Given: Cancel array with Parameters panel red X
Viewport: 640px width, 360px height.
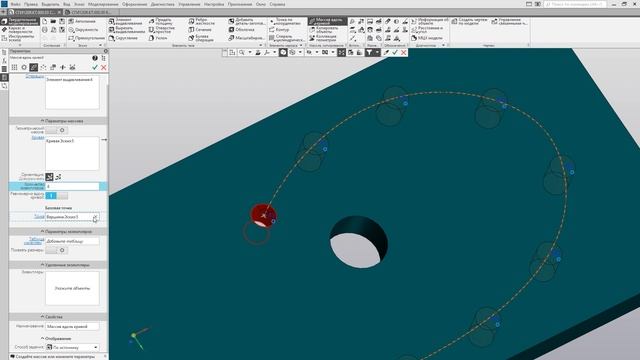Looking at the screenshot, I should (104, 67).
